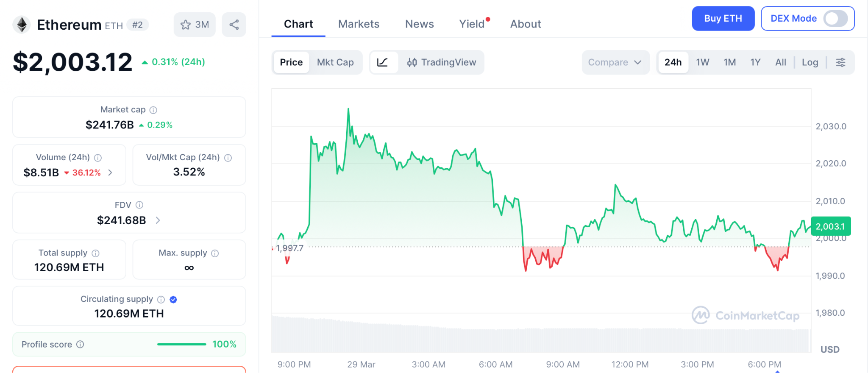Click the green 2,003.1 price marker

click(x=830, y=226)
